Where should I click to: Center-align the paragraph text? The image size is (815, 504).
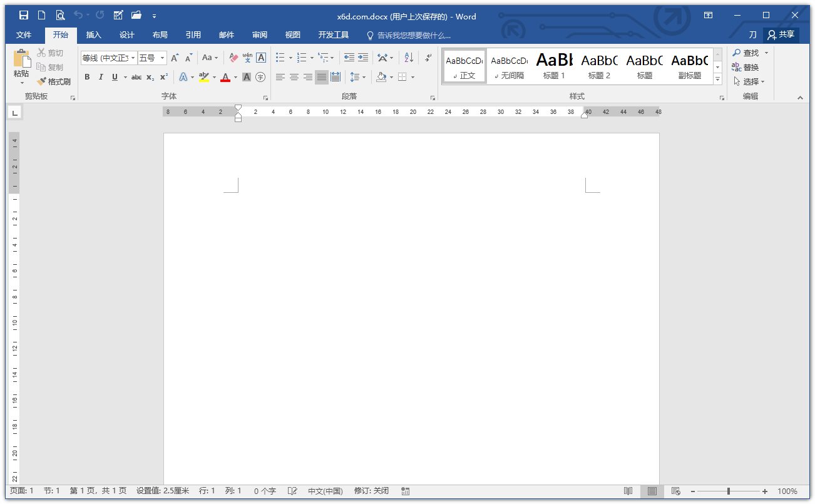pyautogui.click(x=294, y=77)
